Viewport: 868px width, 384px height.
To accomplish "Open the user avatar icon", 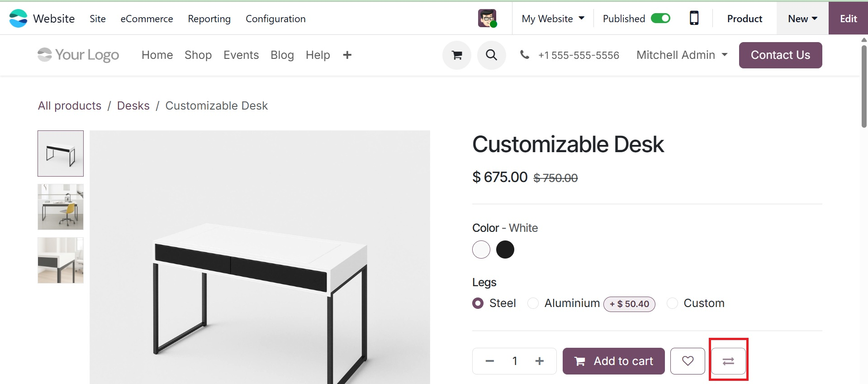I will (x=487, y=19).
